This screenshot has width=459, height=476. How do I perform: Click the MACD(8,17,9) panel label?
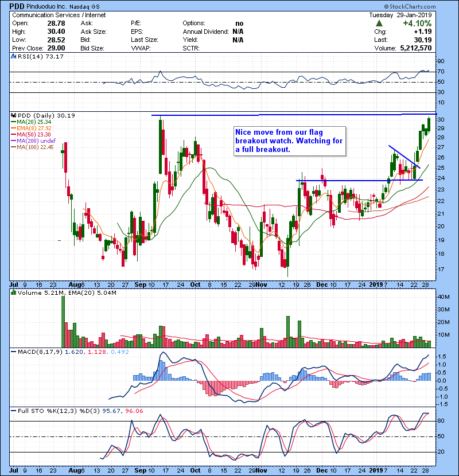[40, 352]
